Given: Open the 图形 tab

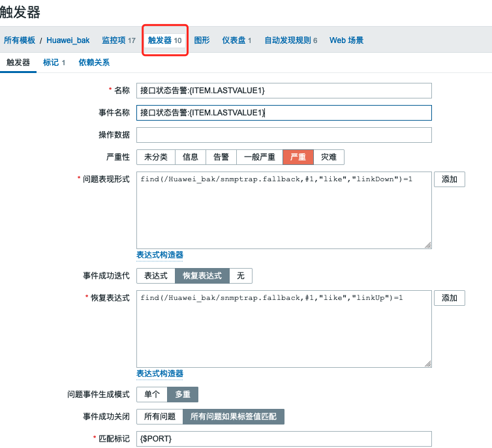Looking at the screenshot, I should click(x=202, y=40).
